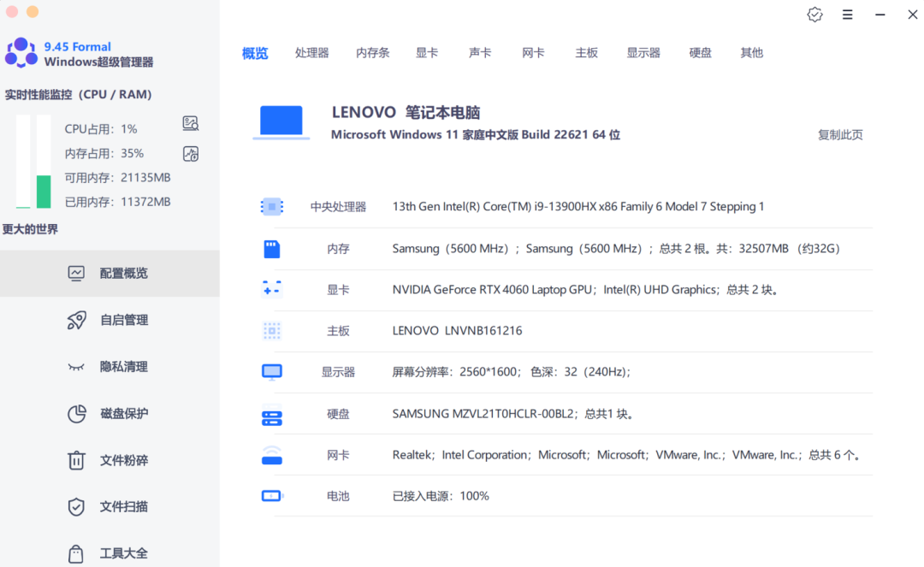Click the verified badge icon in titlebar

click(x=814, y=15)
